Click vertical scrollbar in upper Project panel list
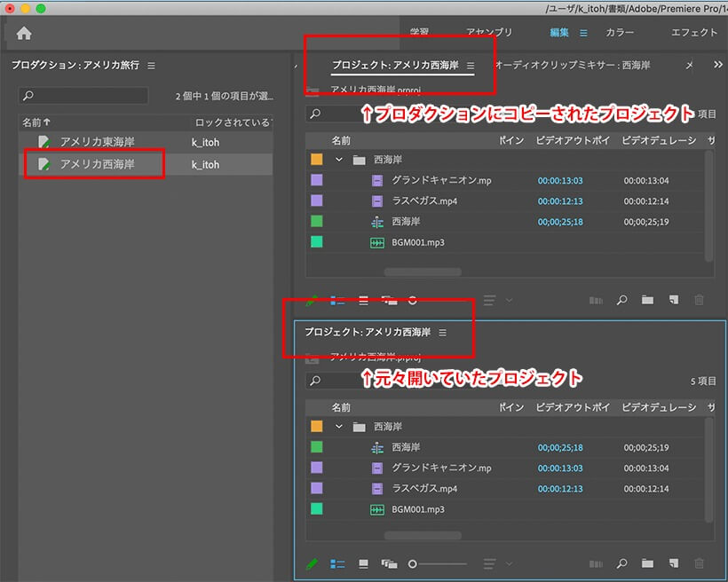728x582 pixels. coord(708,206)
